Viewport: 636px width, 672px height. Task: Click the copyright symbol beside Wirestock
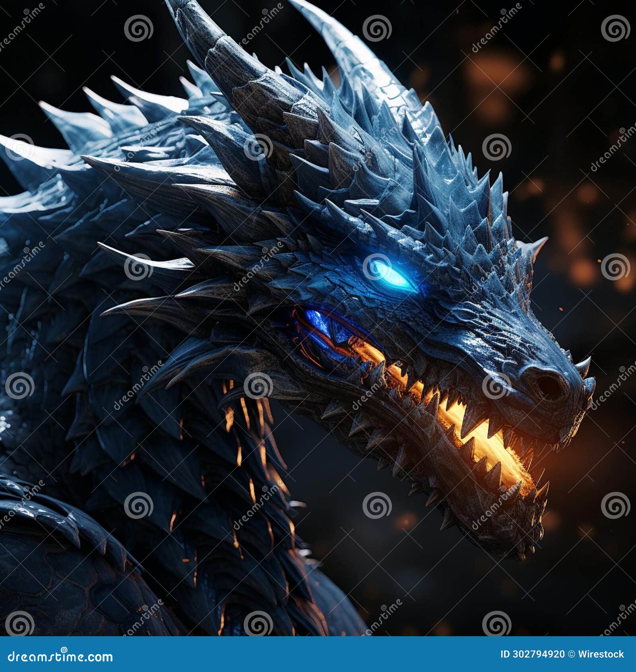[572, 654]
